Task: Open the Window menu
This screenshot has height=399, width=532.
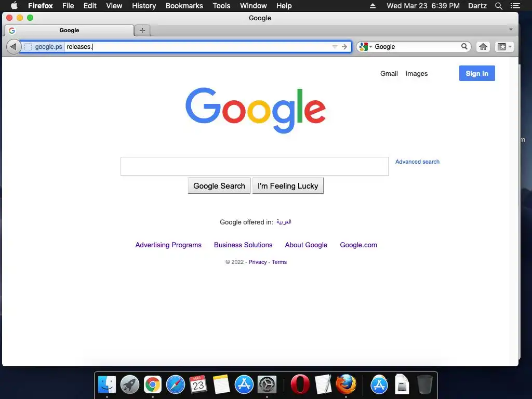Action: [254, 6]
